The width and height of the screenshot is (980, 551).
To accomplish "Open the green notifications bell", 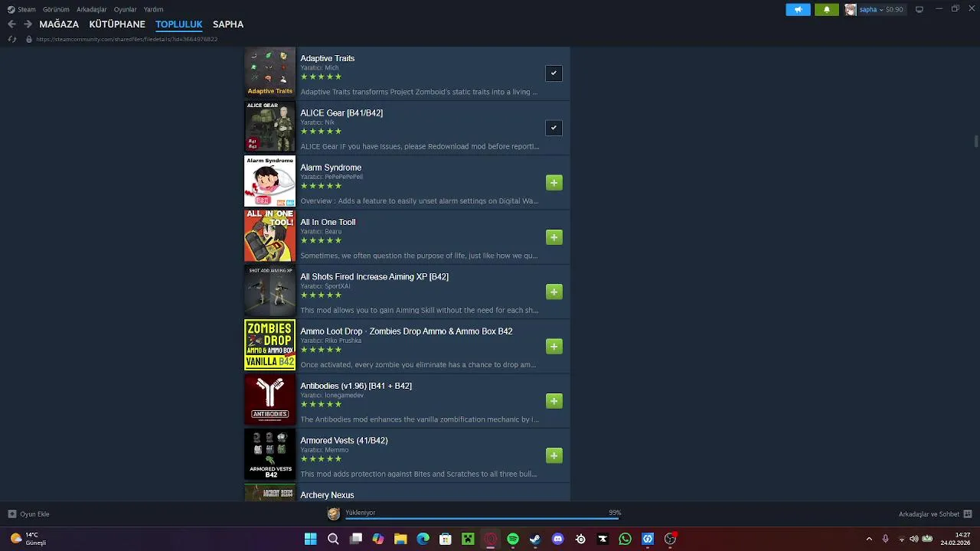I will (x=826, y=10).
